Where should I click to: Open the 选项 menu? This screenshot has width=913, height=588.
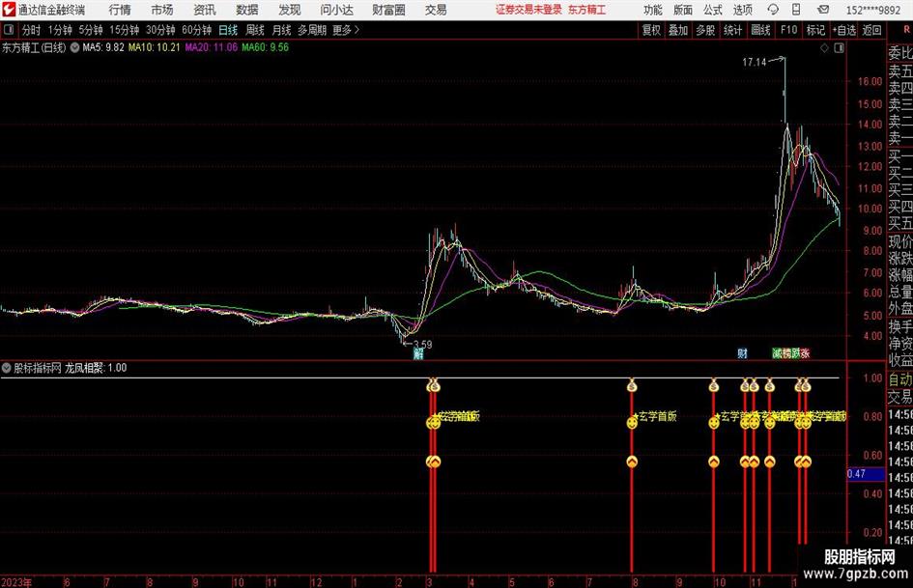pyautogui.click(x=742, y=10)
